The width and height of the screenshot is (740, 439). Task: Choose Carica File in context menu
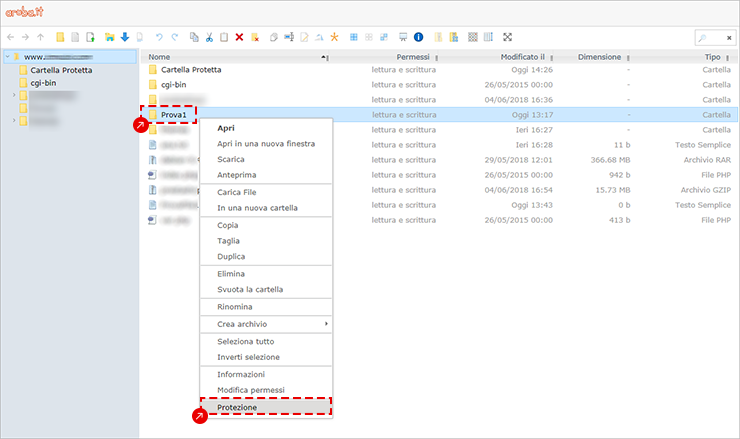[x=266, y=192]
